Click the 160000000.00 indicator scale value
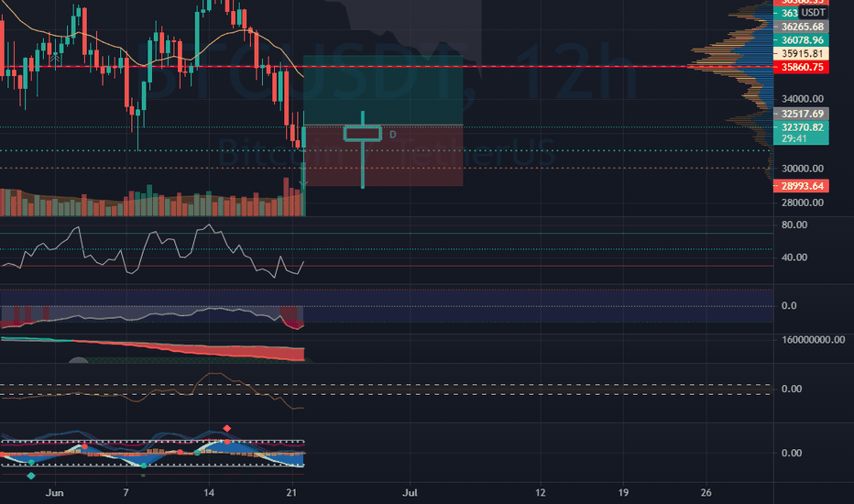The height and width of the screenshot is (504, 854). click(813, 340)
